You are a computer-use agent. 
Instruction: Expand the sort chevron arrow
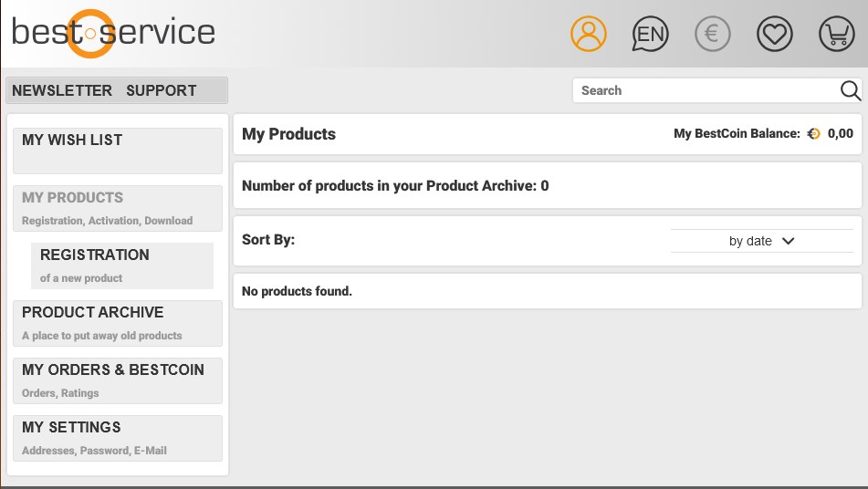(789, 241)
